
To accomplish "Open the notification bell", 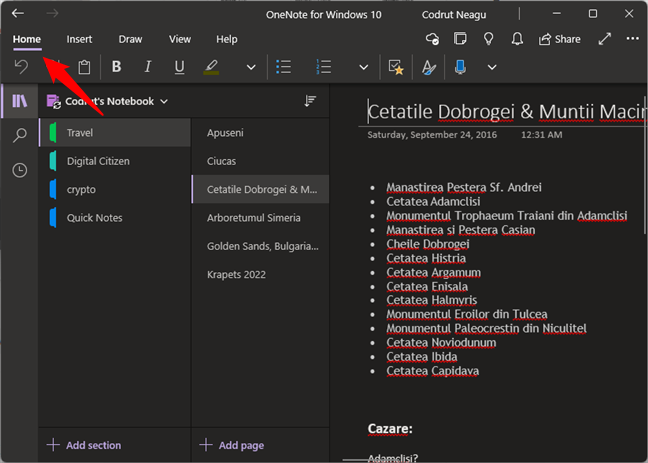I will [517, 39].
